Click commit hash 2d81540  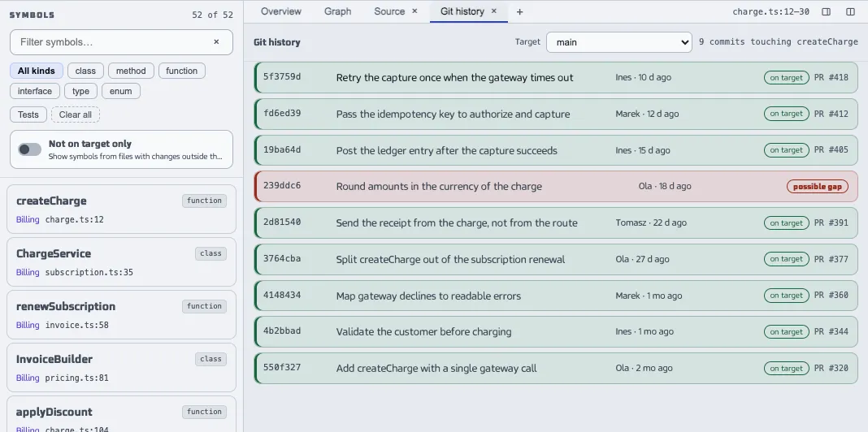click(x=282, y=222)
